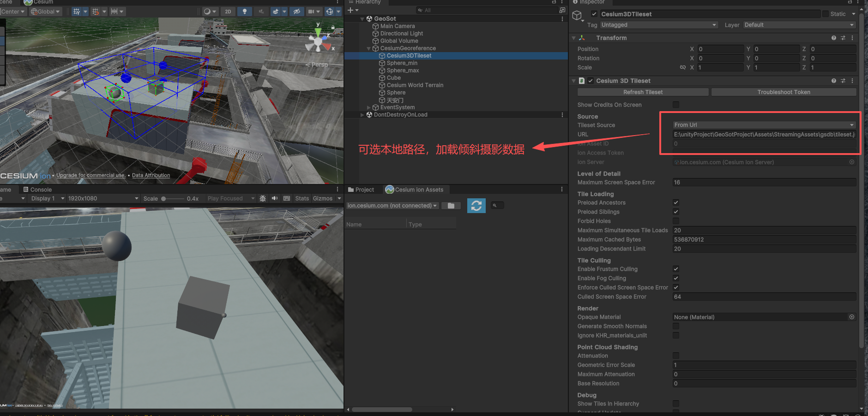Image resolution: width=868 pixels, height=416 pixels.
Task: Toggle grid visibility in the Scene toolbar
Action: click(77, 12)
